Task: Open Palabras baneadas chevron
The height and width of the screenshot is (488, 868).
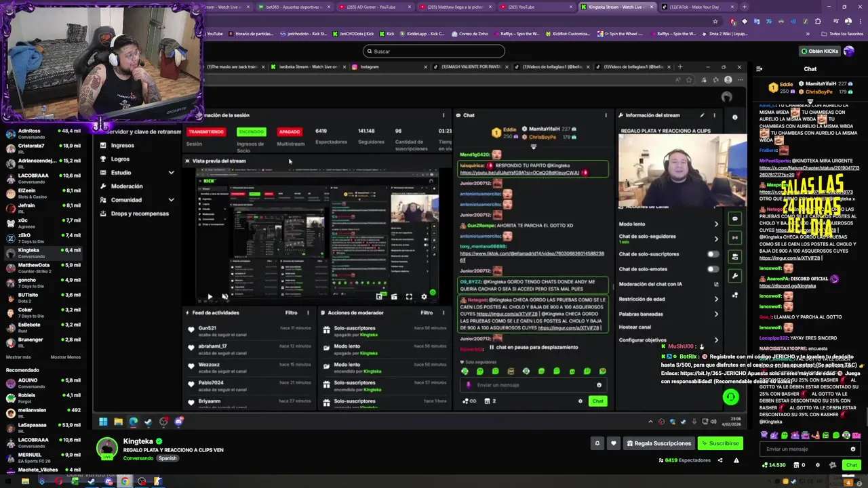Action: click(716, 314)
